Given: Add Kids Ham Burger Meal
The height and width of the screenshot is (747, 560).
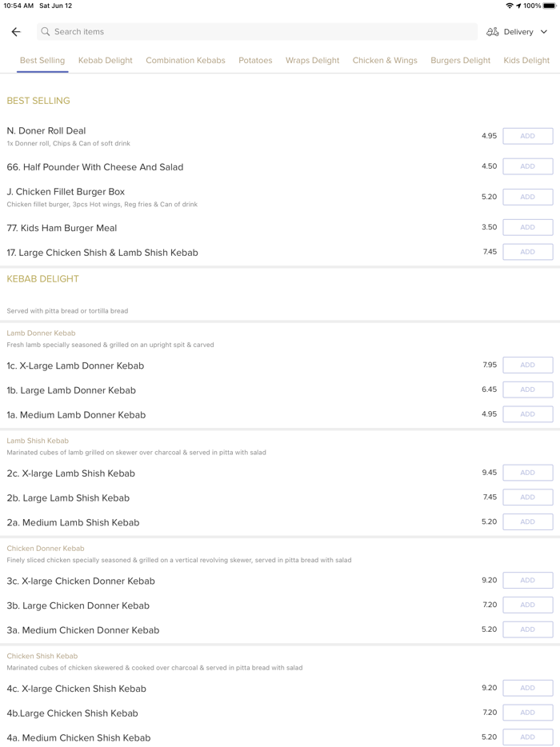Looking at the screenshot, I should 527,227.
